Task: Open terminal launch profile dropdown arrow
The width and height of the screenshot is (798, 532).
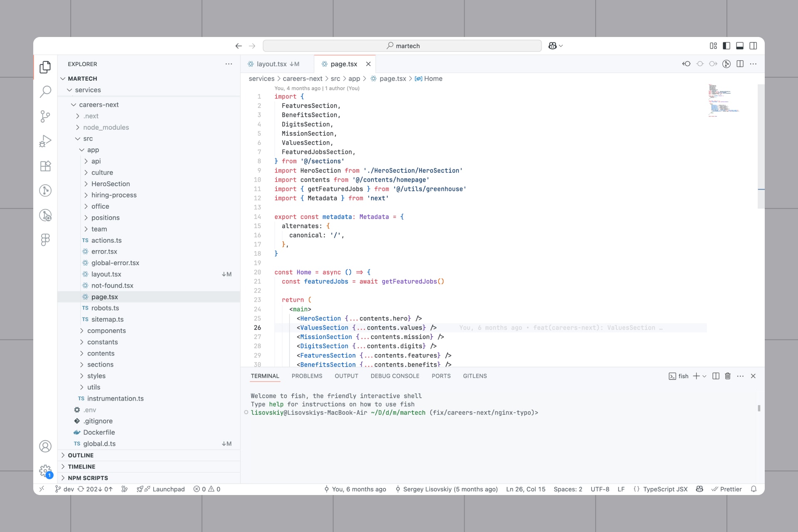Action: (x=704, y=376)
